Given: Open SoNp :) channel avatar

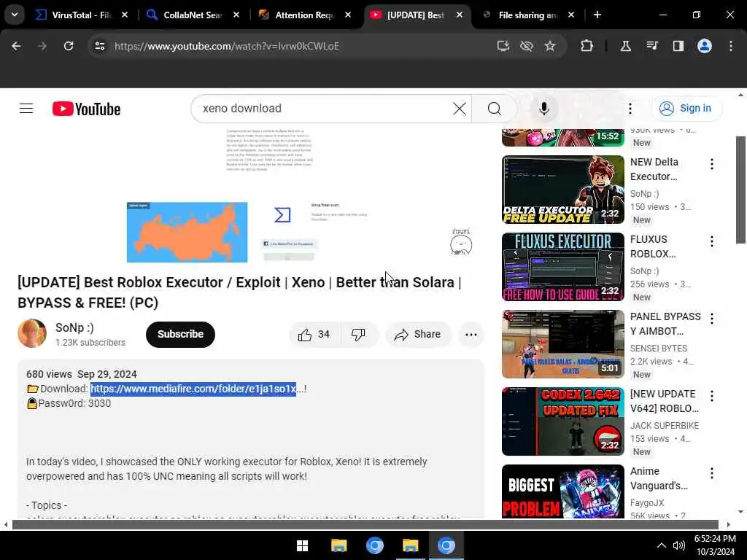Looking at the screenshot, I should 32,333.
